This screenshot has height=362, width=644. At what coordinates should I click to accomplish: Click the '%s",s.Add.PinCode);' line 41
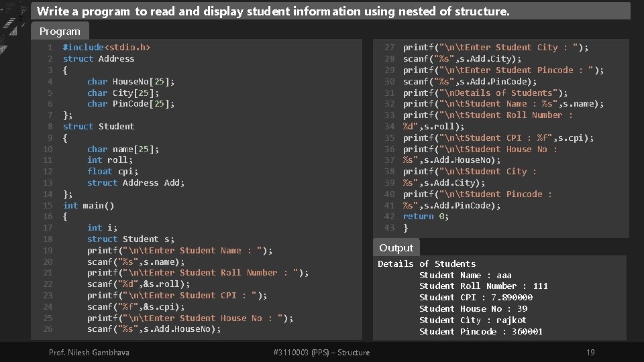point(451,205)
